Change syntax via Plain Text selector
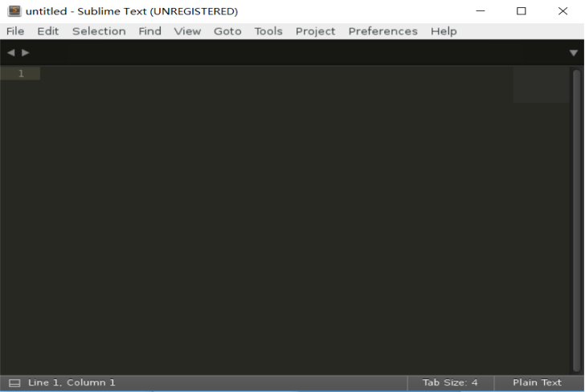The image size is (585, 392). [x=537, y=382]
